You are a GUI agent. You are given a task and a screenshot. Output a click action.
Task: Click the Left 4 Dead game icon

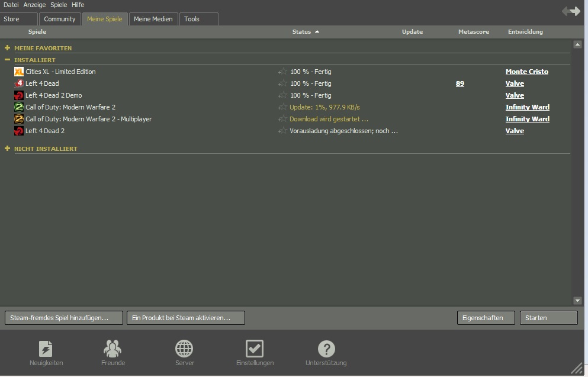(19, 83)
